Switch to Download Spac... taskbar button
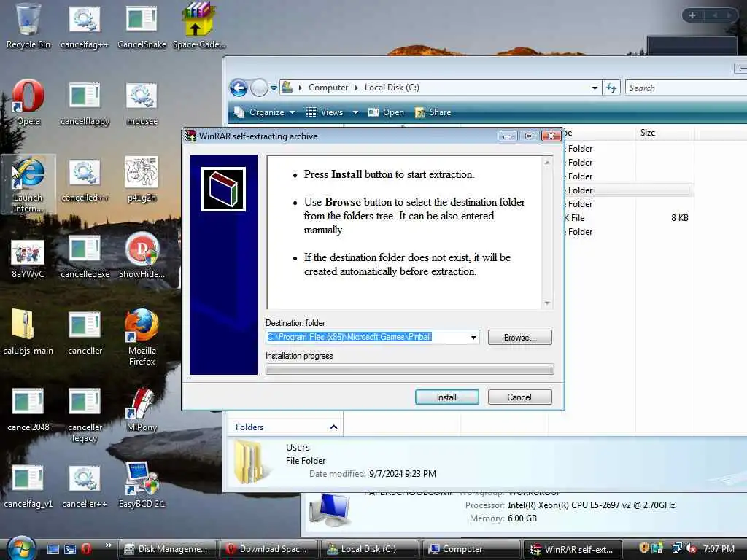747x560 pixels. click(x=267, y=549)
